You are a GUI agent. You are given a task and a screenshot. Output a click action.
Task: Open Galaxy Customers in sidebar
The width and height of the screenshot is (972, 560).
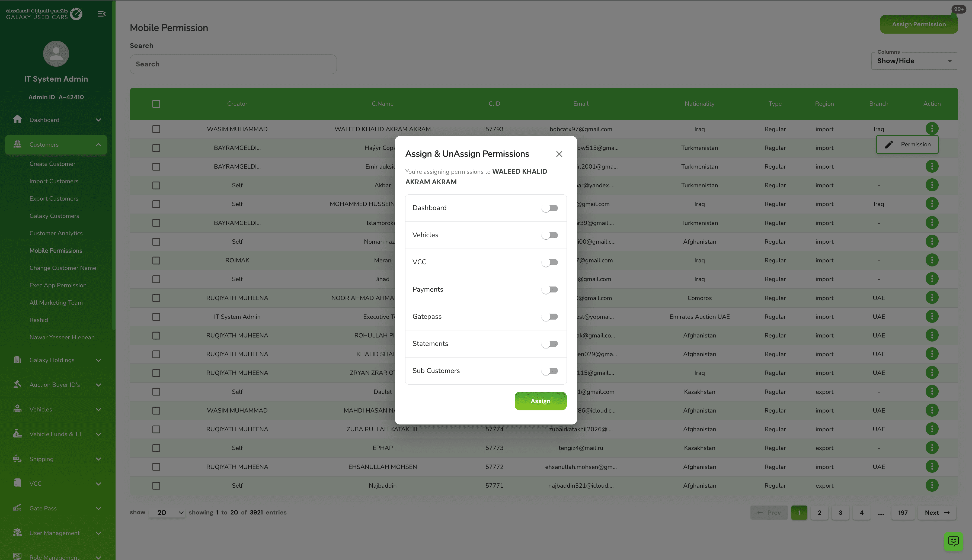(x=54, y=216)
